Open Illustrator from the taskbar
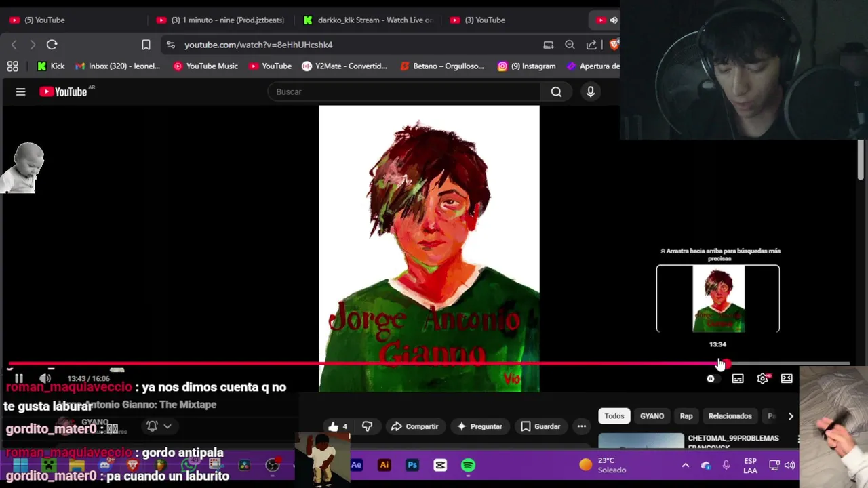Viewport: 868px width, 488px height. [x=384, y=465]
